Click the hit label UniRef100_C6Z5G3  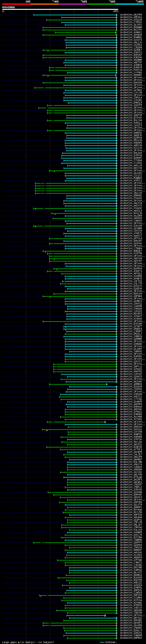pyautogui.click(x=131, y=45)
